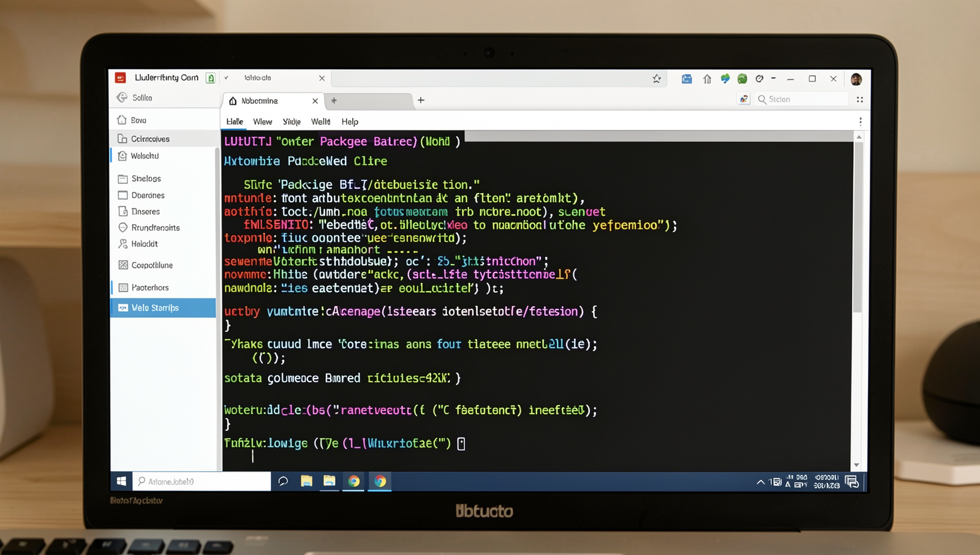Click the editor scrollbar down arrow
980x555 pixels.
click(x=857, y=465)
